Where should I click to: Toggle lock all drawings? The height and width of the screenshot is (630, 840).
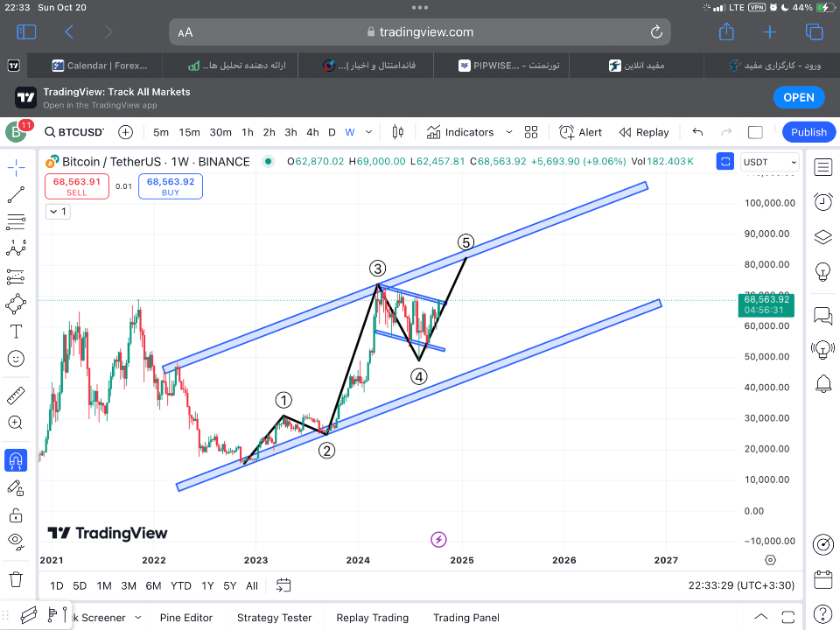tap(16, 515)
